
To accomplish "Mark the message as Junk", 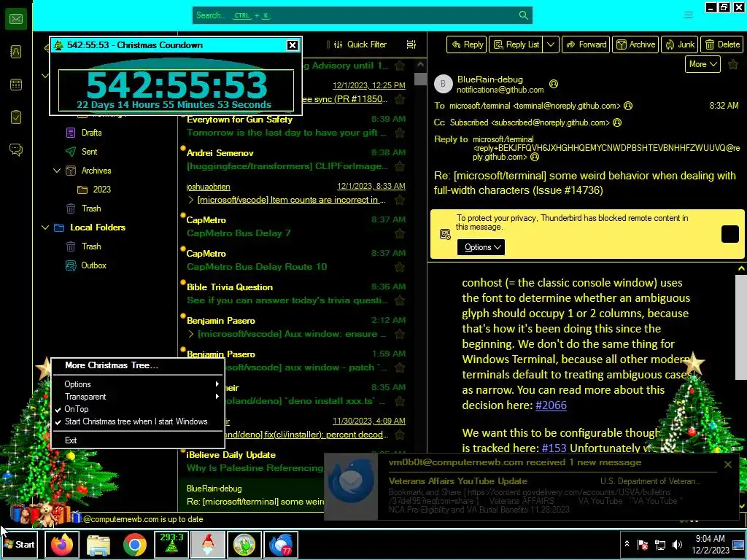I will (679, 44).
